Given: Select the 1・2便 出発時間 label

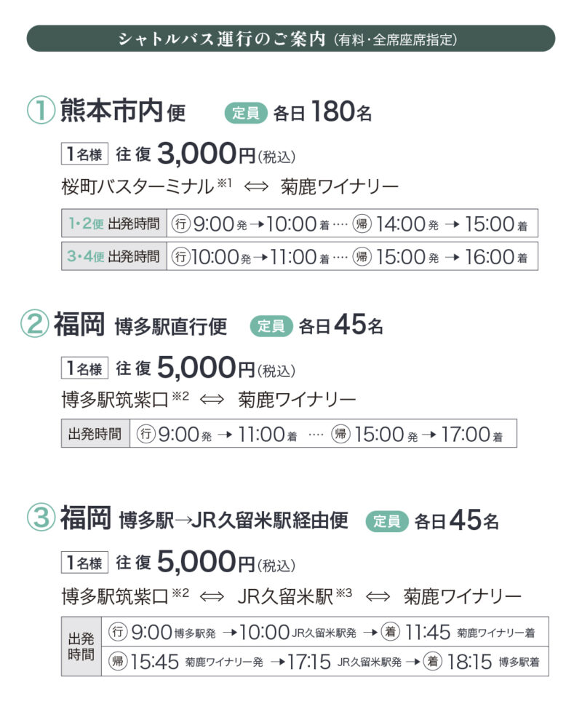Looking at the screenshot, I should point(114,224).
